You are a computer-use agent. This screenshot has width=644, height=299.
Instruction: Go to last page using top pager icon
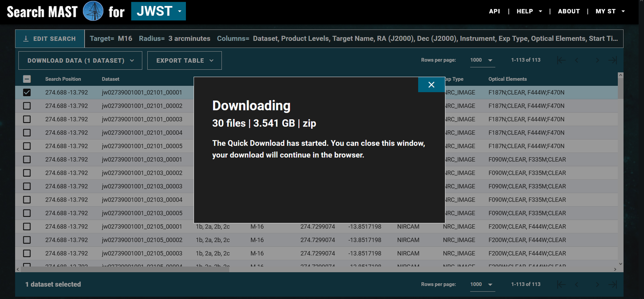(613, 60)
